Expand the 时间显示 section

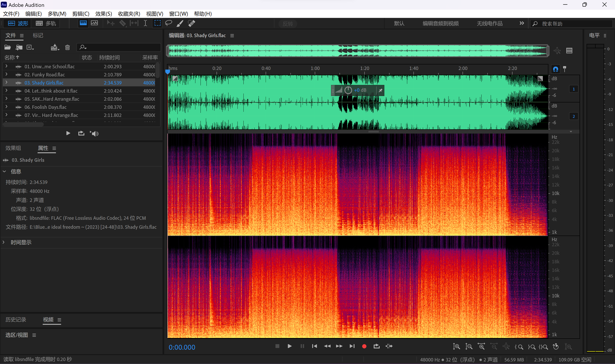4,242
